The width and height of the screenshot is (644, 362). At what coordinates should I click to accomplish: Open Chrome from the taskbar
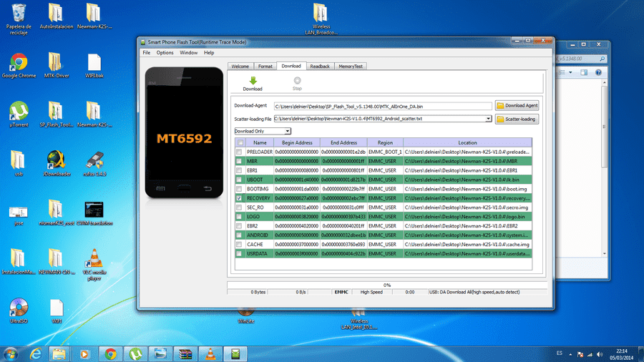coord(110,354)
